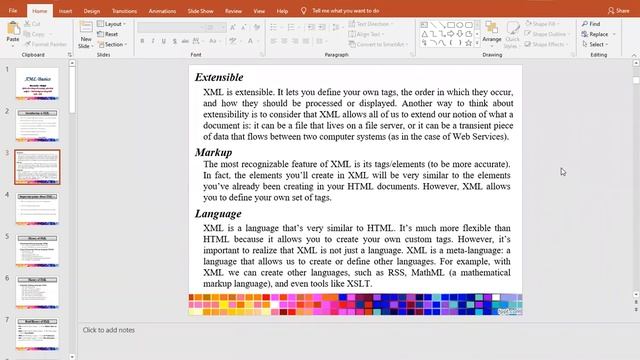Switch to the Transitions tab
Viewport: 640px width, 360px height.
click(124, 11)
